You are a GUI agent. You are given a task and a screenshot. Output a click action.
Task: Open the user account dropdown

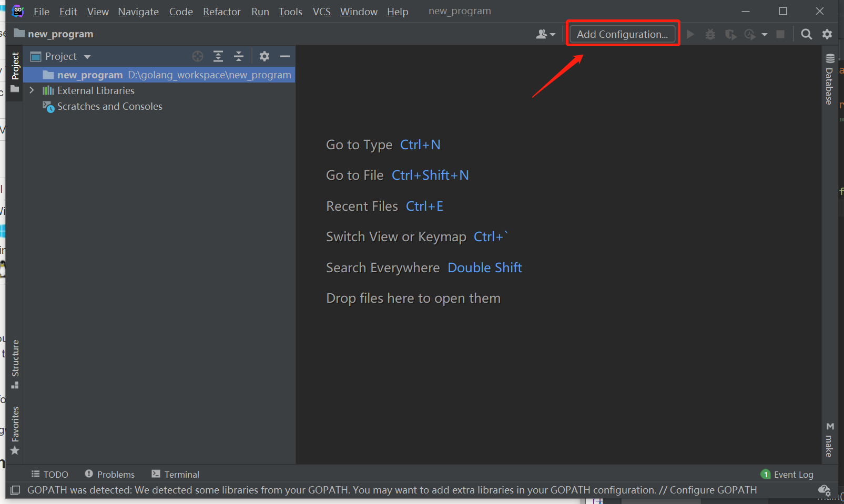[545, 34]
